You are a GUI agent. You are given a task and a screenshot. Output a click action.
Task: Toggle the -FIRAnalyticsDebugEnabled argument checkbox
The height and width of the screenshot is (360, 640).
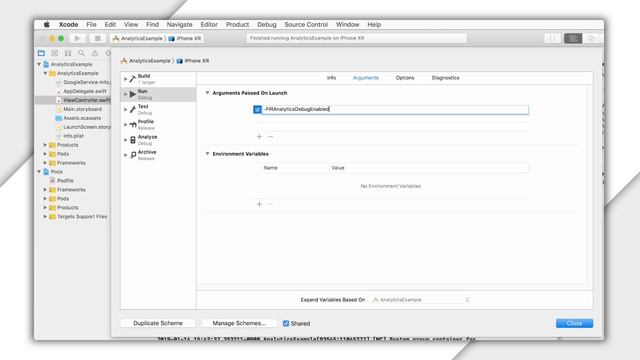click(x=257, y=109)
